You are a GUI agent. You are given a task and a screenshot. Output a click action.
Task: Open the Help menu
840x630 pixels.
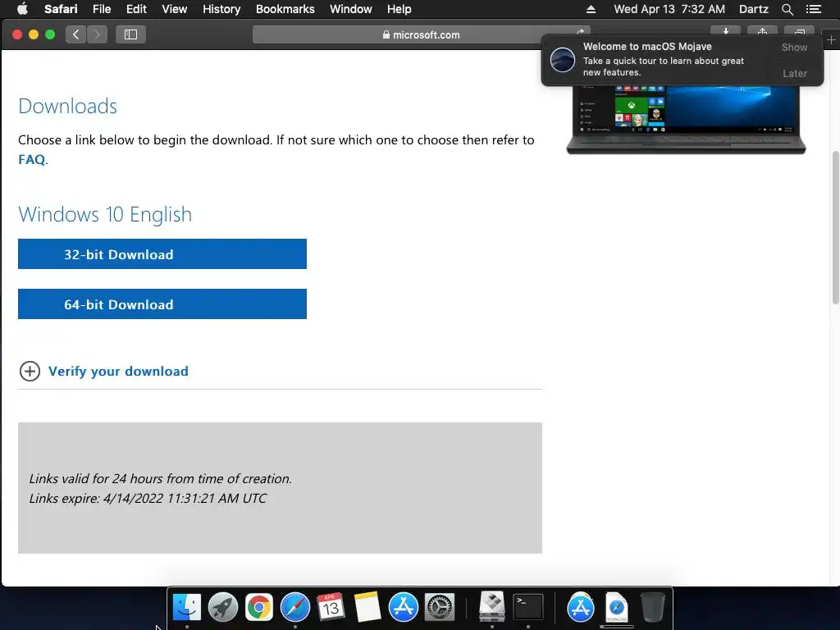pyautogui.click(x=399, y=9)
